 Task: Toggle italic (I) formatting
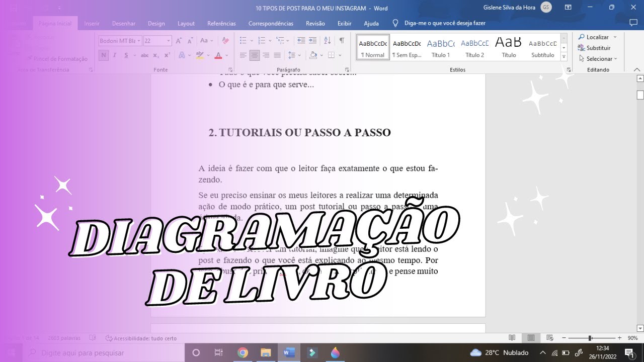(x=115, y=55)
